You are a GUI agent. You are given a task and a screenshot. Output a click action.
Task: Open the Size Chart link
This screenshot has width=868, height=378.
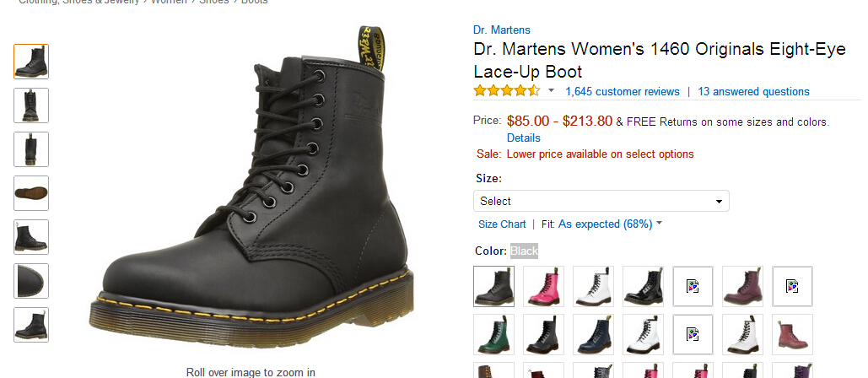point(502,224)
